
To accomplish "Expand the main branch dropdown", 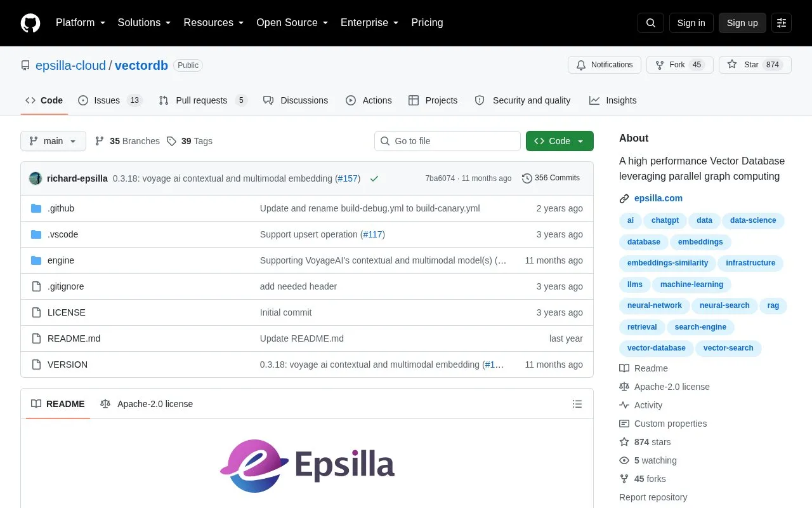I will 53,141.
